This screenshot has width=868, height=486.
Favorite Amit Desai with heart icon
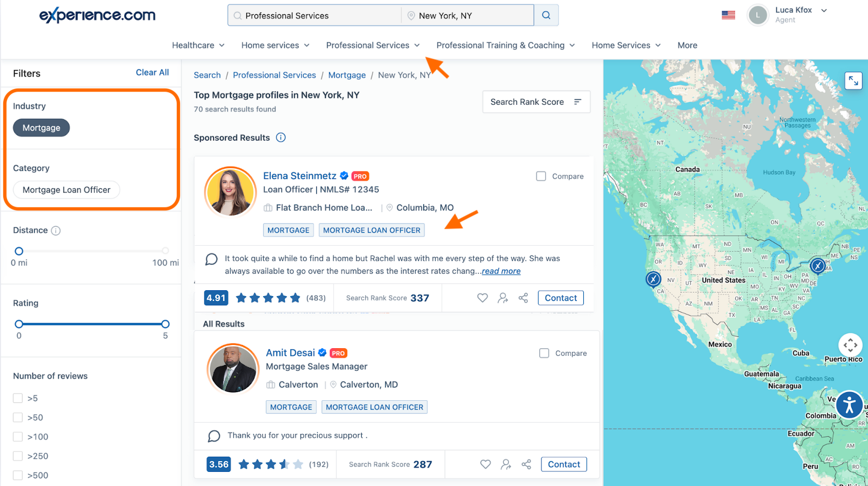pyautogui.click(x=486, y=464)
